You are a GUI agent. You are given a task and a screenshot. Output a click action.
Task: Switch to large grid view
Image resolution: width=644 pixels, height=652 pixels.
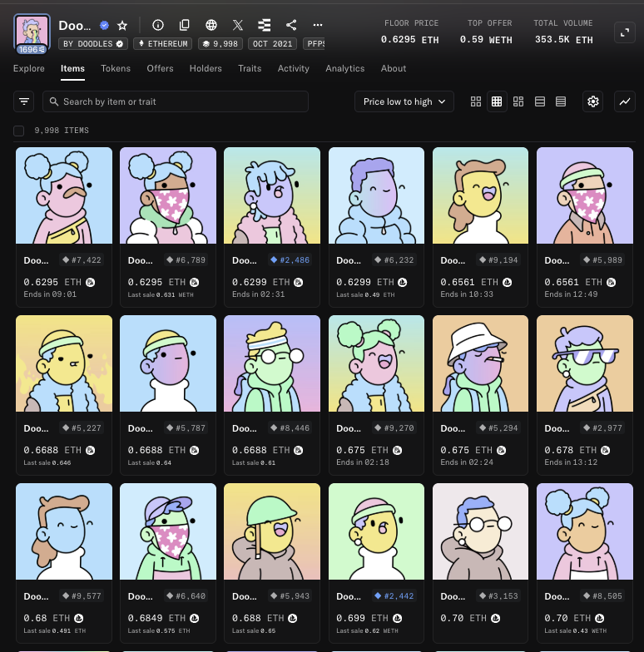[476, 101]
